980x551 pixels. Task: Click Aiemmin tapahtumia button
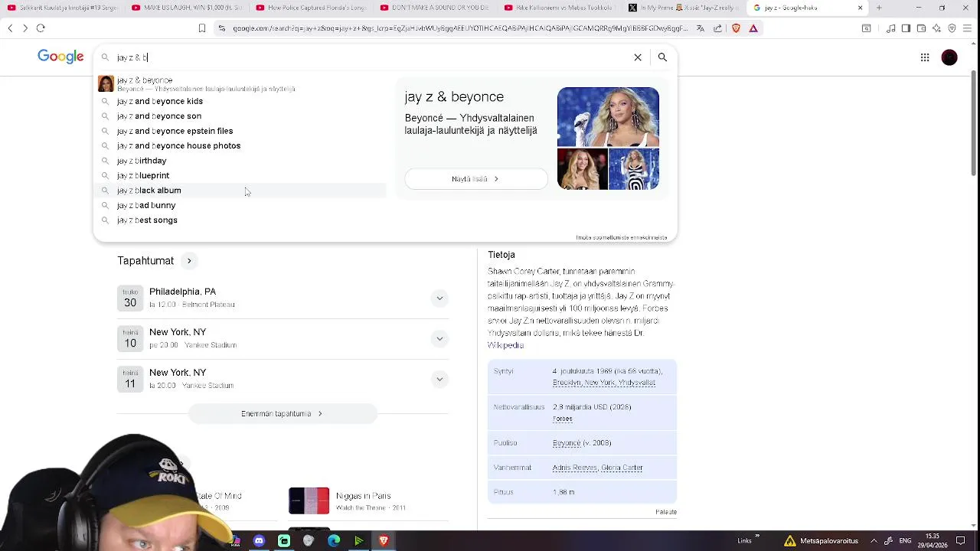tap(282, 414)
